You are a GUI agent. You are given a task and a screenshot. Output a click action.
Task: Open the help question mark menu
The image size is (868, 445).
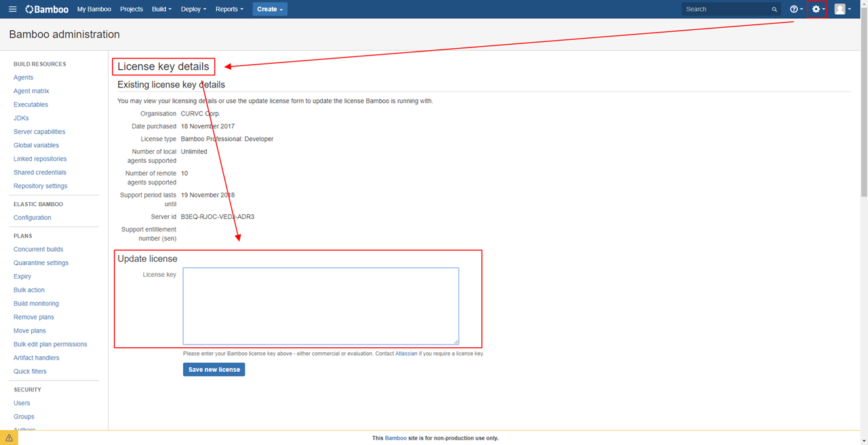tap(796, 9)
